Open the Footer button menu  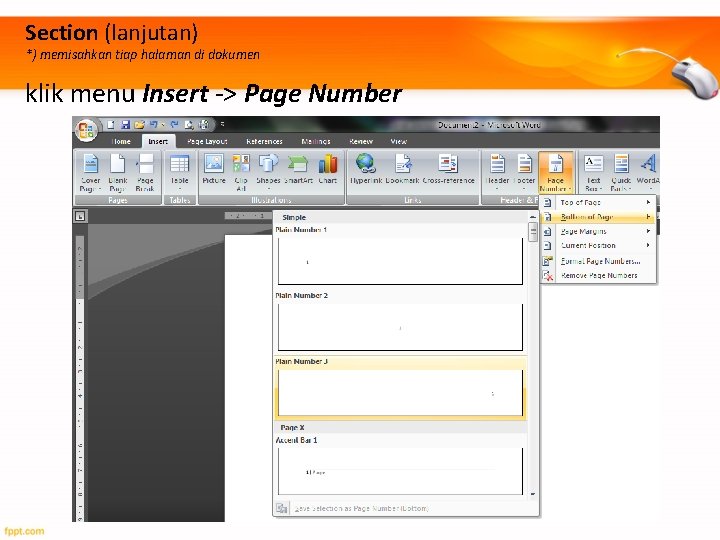point(524,173)
